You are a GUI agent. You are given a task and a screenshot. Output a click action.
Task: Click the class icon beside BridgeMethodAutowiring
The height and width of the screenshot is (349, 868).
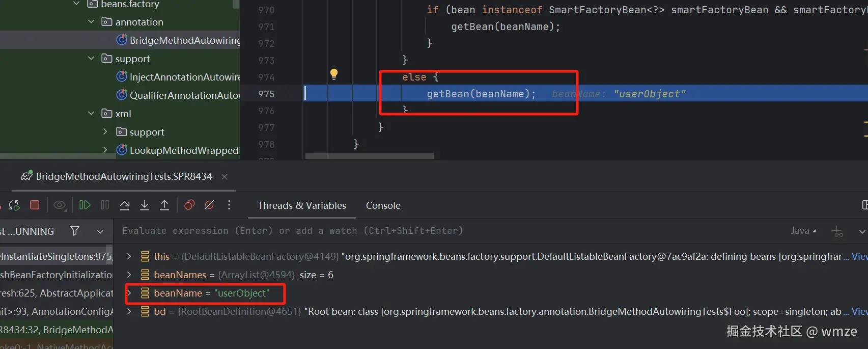tap(122, 40)
